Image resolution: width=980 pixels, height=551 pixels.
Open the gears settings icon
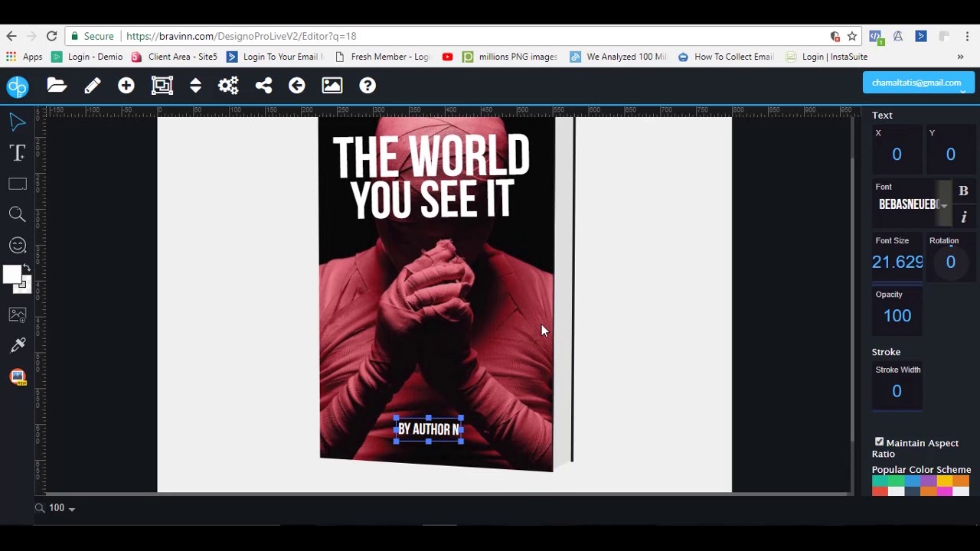click(x=228, y=86)
